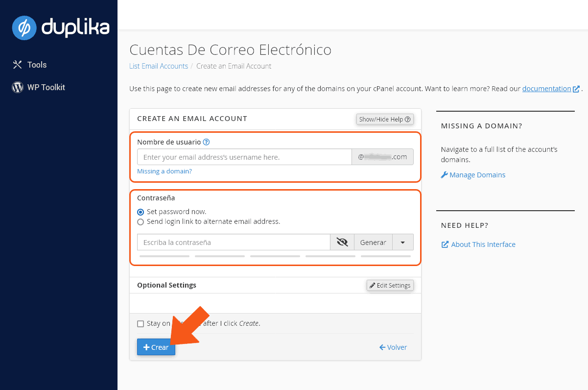588x390 pixels.
Task: Click the Crear button
Action: [156, 347]
